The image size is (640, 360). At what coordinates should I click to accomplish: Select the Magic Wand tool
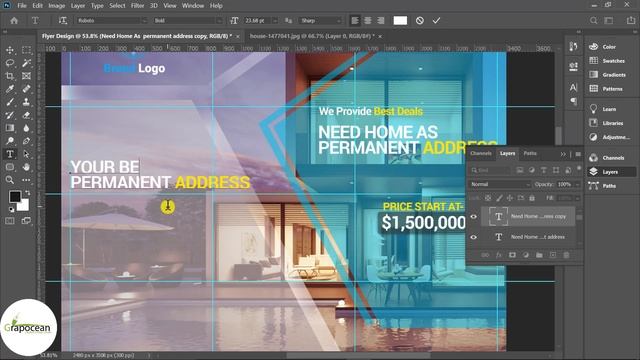coord(27,63)
